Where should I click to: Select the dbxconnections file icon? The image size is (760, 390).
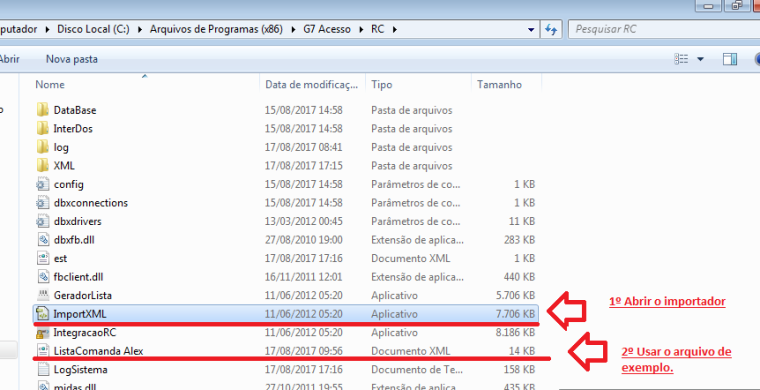click(43, 203)
